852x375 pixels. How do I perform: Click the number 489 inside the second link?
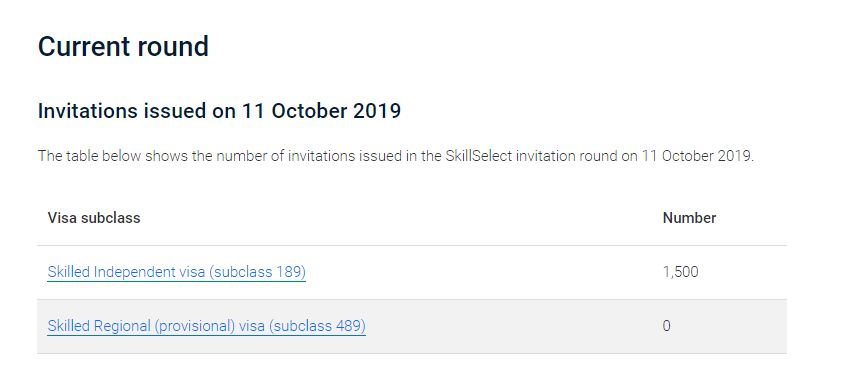point(350,326)
